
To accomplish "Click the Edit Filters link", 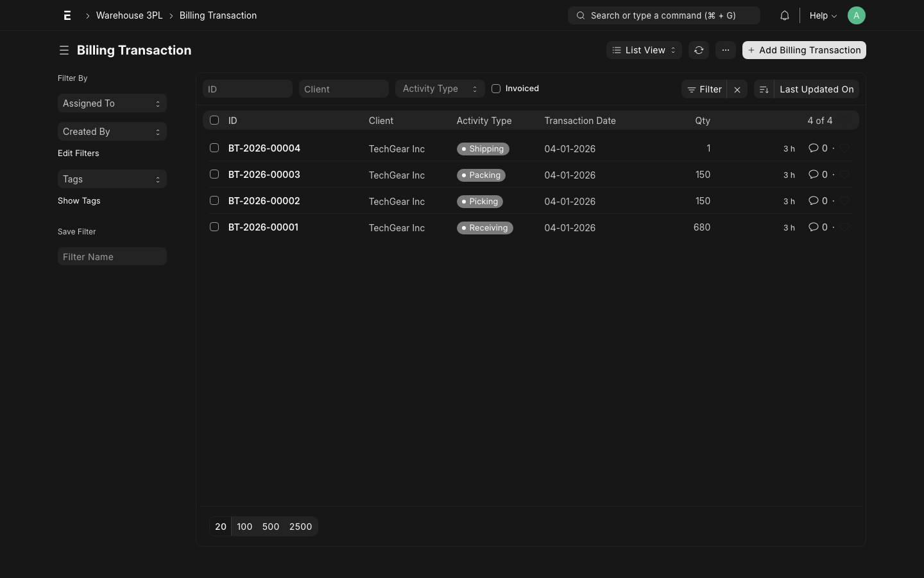I will pyautogui.click(x=78, y=153).
